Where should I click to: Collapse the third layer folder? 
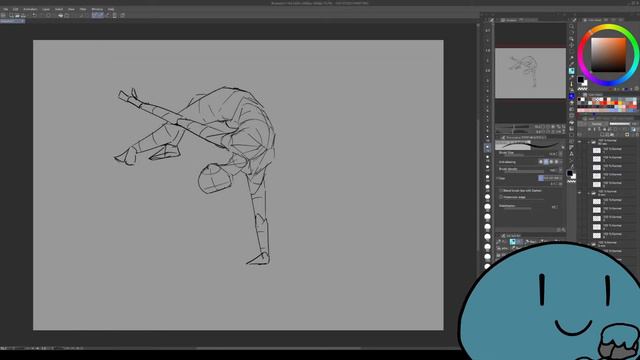[588, 244]
